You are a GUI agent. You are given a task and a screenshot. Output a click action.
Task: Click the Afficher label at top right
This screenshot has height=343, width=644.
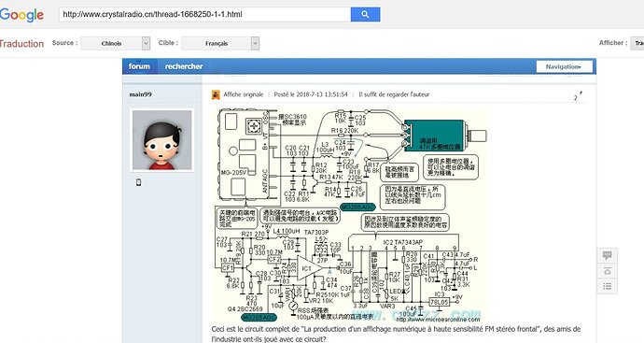pos(613,43)
